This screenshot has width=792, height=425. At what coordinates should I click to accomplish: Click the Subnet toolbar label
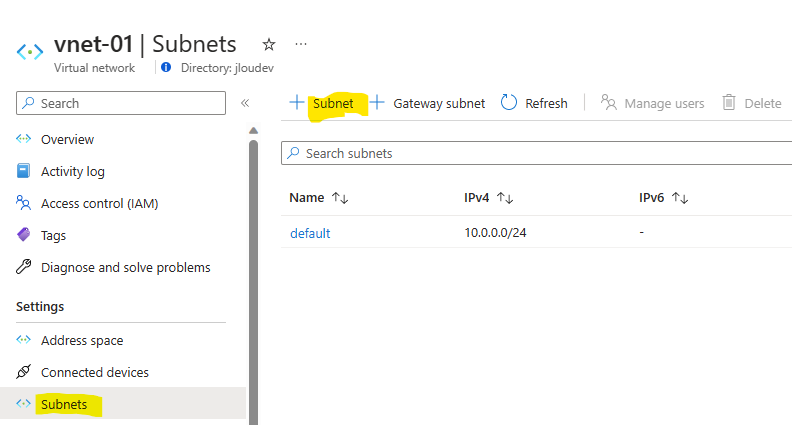(333, 104)
